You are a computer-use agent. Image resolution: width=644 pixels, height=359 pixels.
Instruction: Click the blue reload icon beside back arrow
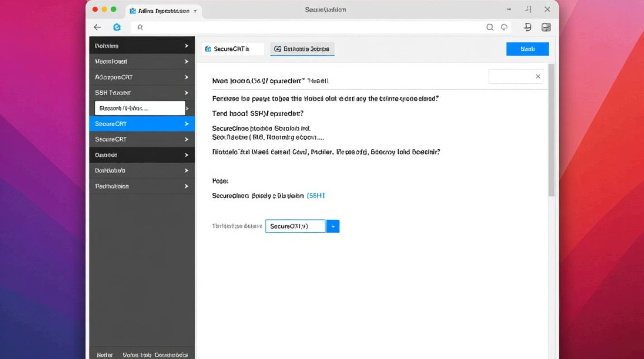[117, 27]
